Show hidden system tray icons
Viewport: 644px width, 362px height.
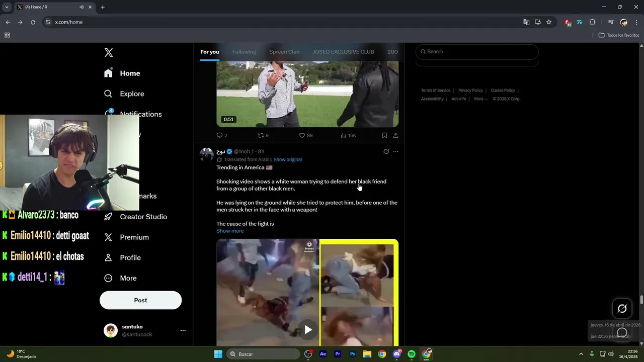point(581,354)
